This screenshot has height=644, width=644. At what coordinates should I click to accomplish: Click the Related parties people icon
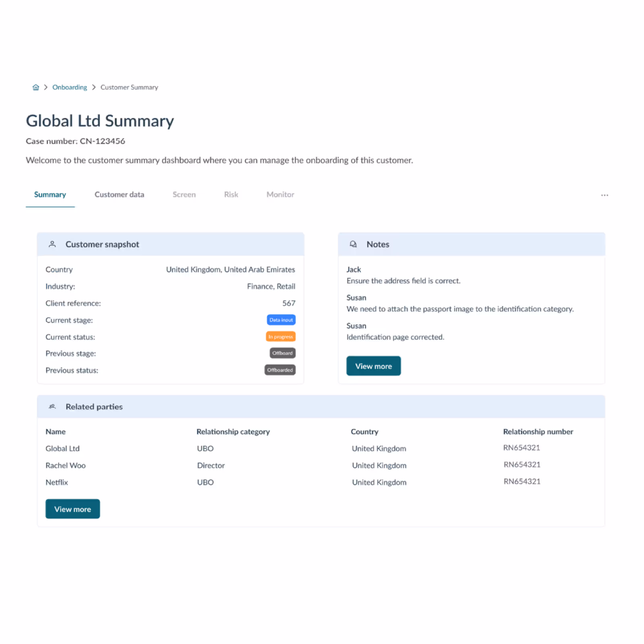coord(52,407)
